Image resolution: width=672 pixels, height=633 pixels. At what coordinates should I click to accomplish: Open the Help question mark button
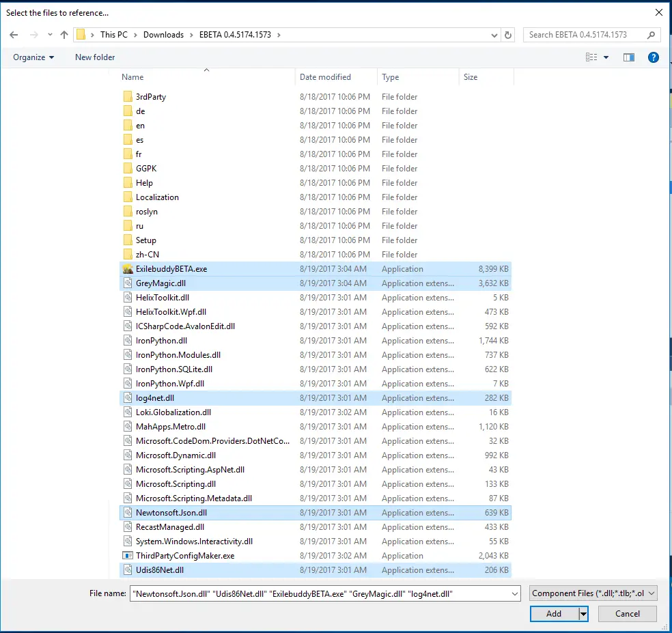(x=653, y=57)
